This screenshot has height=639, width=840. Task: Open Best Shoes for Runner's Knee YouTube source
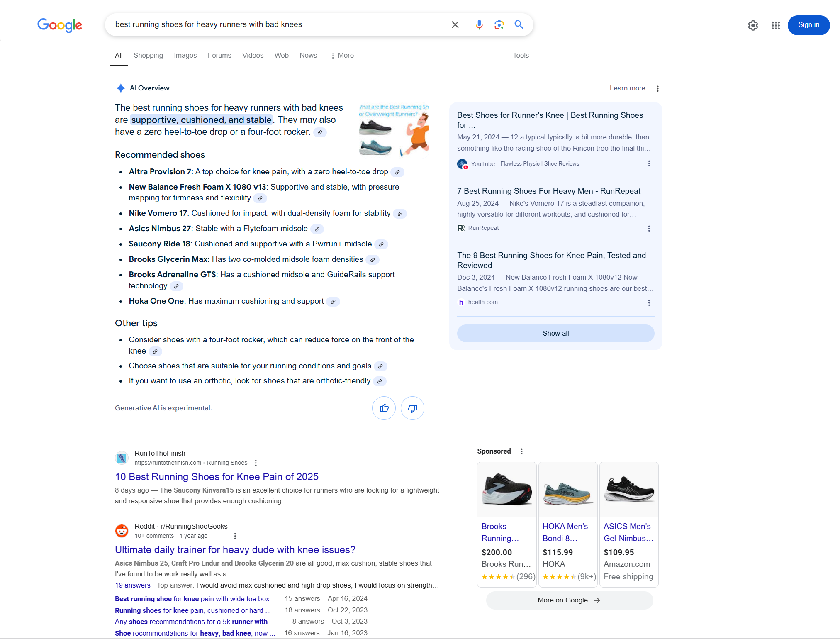550,120
